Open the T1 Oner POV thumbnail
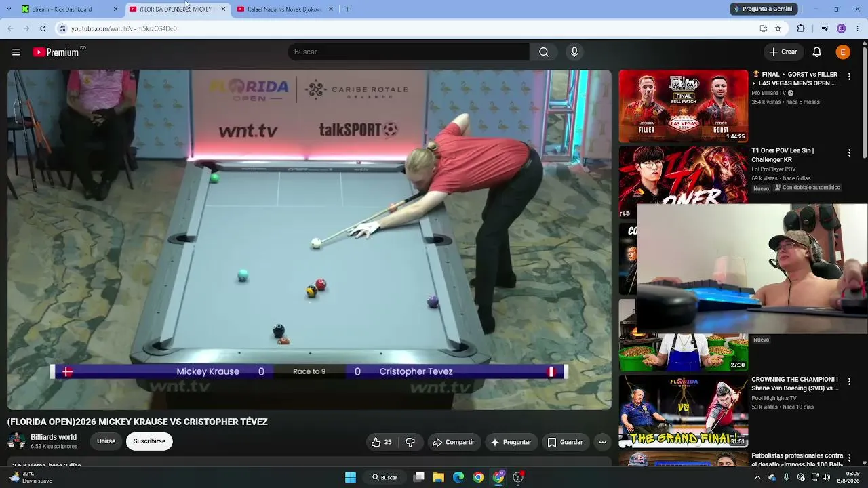The width and height of the screenshot is (868, 488). 684,176
